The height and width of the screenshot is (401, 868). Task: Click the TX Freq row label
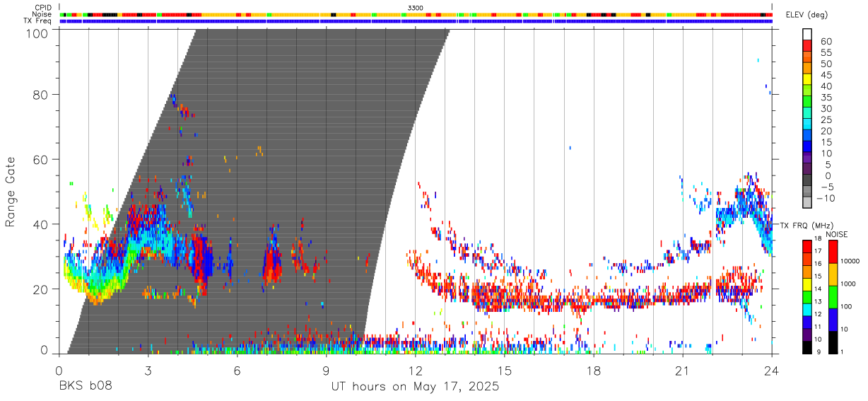coord(37,21)
